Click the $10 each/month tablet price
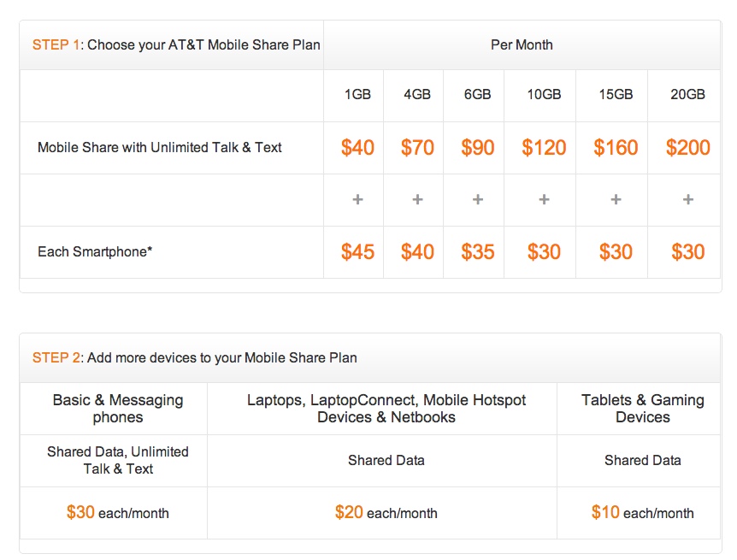The width and height of the screenshot is (737, 560). click(x=642, y=513)
